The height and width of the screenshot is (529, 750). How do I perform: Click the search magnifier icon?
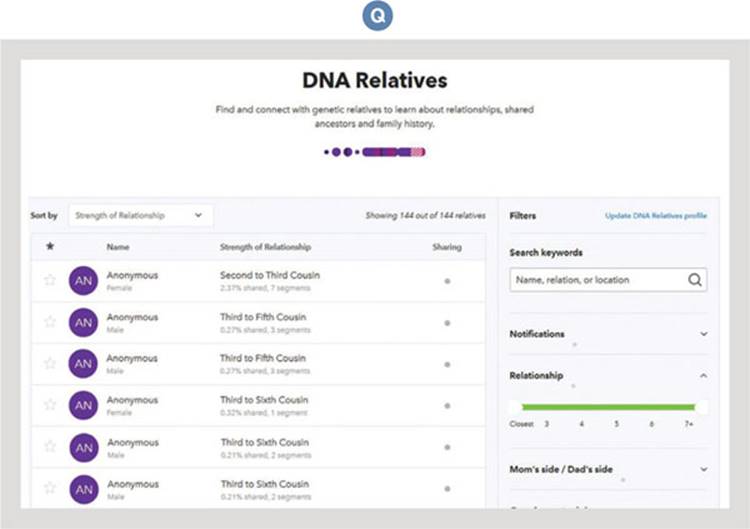pyautogui.click(x=694, y=280)
